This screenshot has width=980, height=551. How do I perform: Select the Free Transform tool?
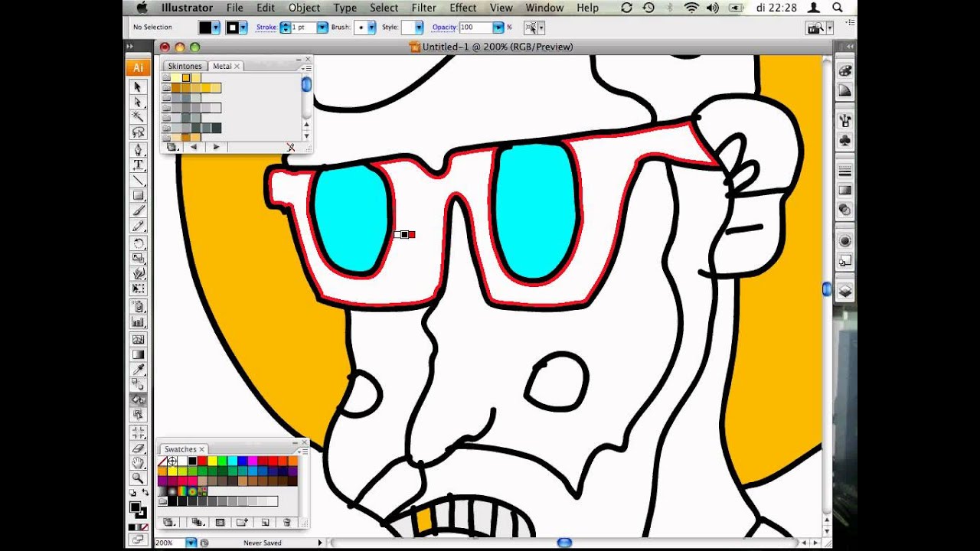tap(139, 289)
